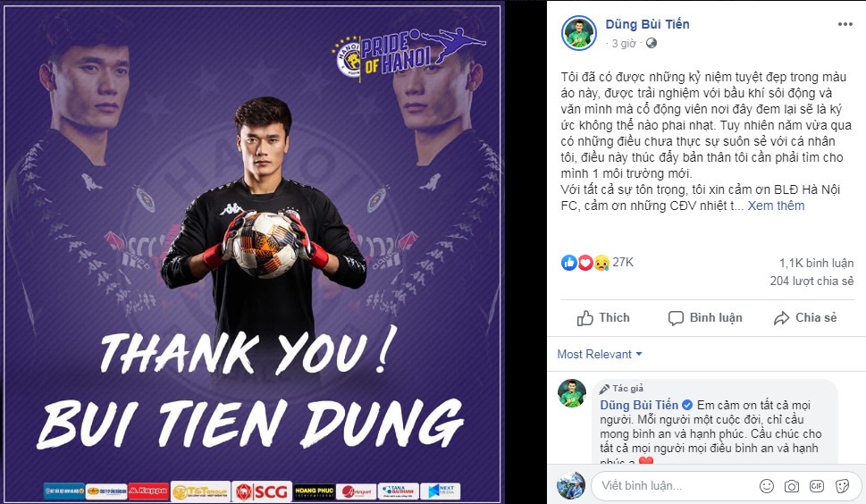Expand the Most Relevant comment sorting dropdown
The image size is (866, 504).
point(600,355)
